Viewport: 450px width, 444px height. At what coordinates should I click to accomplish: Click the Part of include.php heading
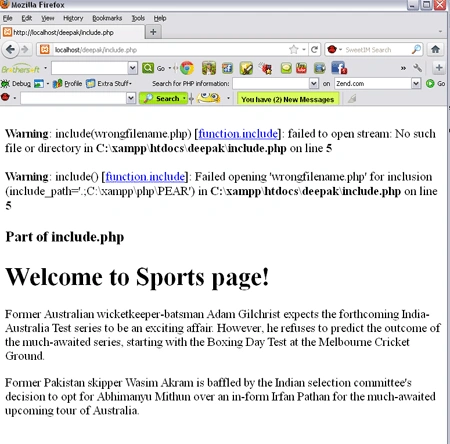click(x=65, y=237)
